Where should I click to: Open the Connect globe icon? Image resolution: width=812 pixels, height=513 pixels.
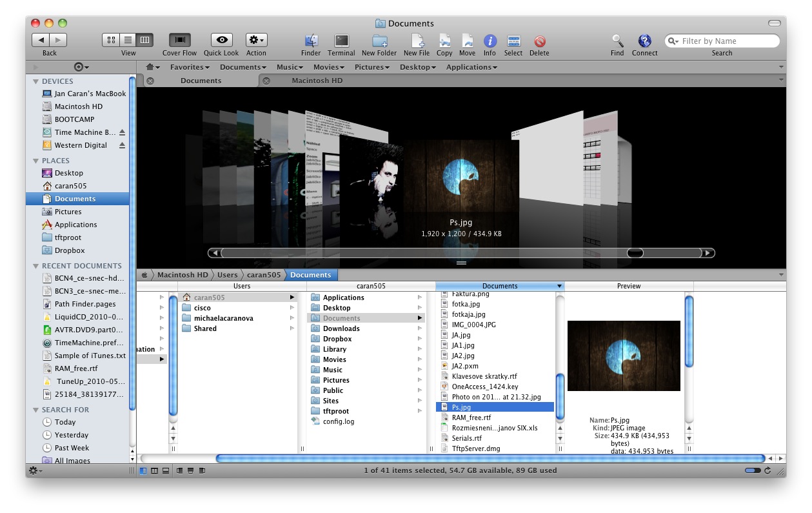pos(644,41)
